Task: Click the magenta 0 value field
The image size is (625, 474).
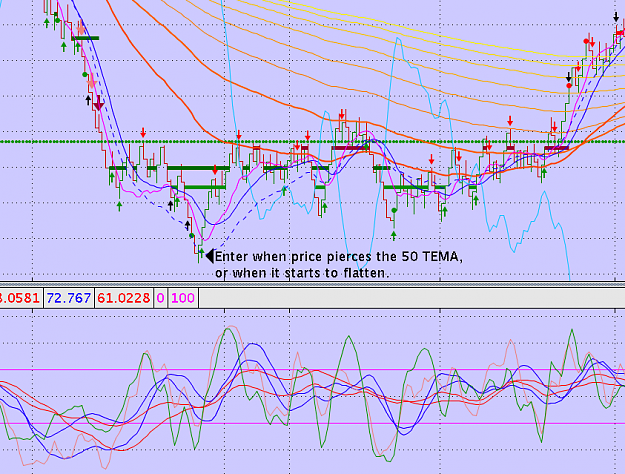Action: click(x=160, y=298)
